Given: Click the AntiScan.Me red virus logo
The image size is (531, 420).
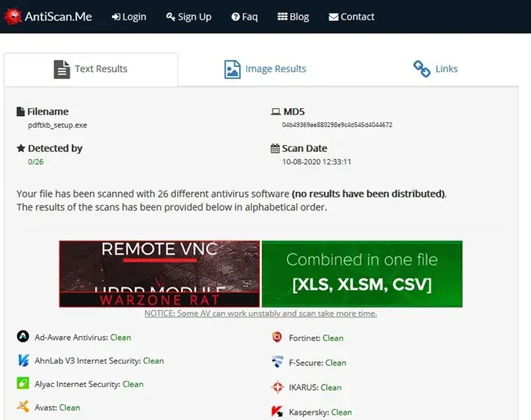Looking at the screenshot, I should [x=13, y=16].
